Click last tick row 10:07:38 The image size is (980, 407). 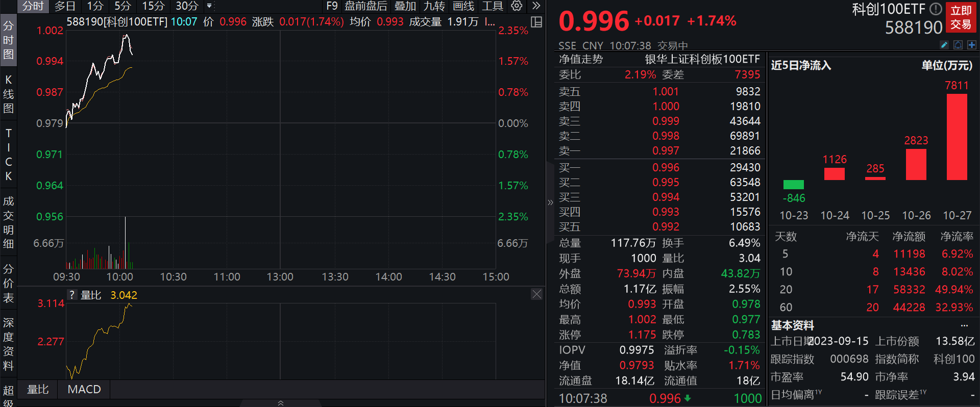[x=660, y=398]
